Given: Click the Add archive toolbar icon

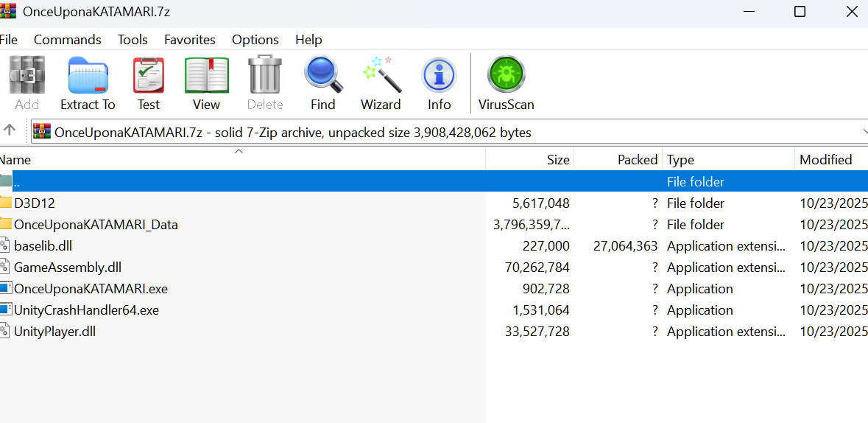Looking at the screenshot, I should [27, 74].
